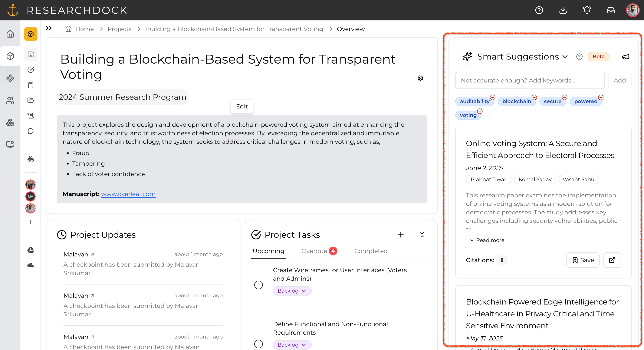This screenshot has height=350, width=644.
Task: Open chat bubble icon in sidebar
Action: (30, 131)
